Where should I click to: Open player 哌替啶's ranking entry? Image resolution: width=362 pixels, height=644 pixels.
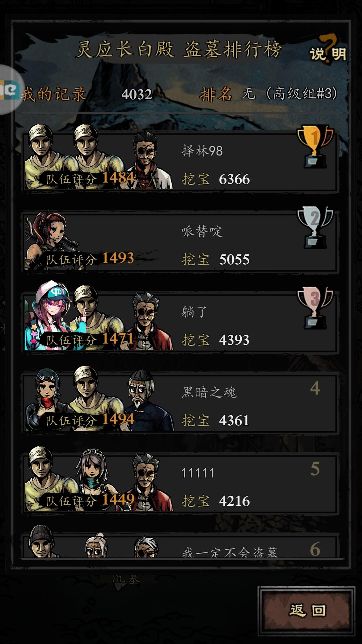(180, 242)
